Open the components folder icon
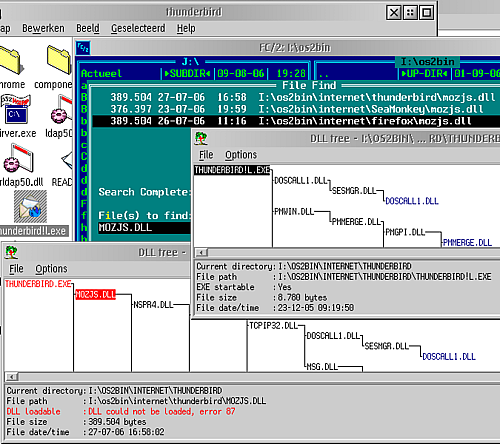This screenshot has width=500, height=444. tap(59, 60)
